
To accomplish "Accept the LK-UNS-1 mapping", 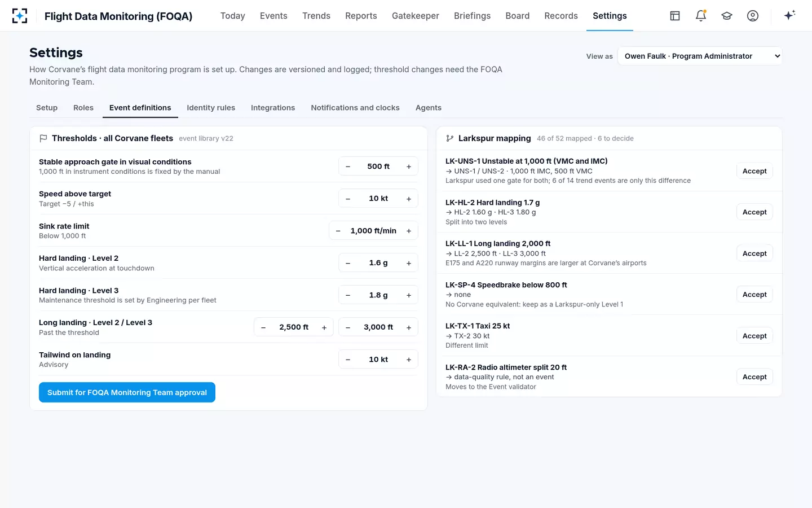I will (754, 171).
